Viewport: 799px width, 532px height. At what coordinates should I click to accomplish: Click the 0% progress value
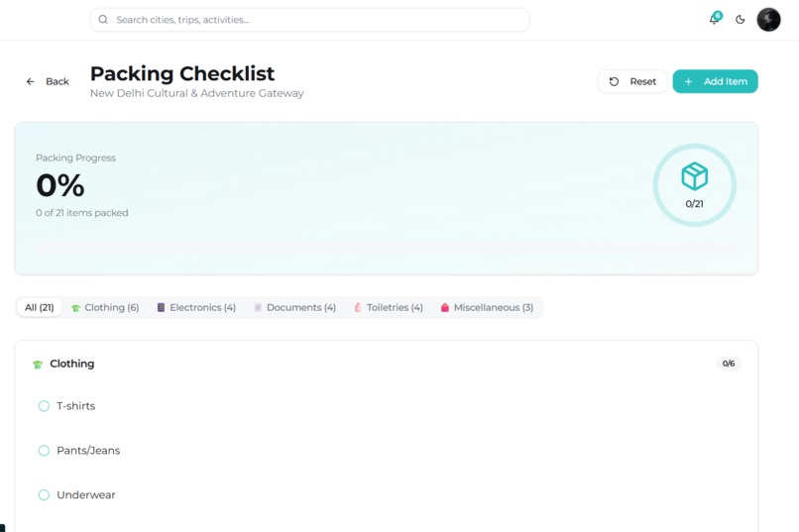click(x=60, y=185)
